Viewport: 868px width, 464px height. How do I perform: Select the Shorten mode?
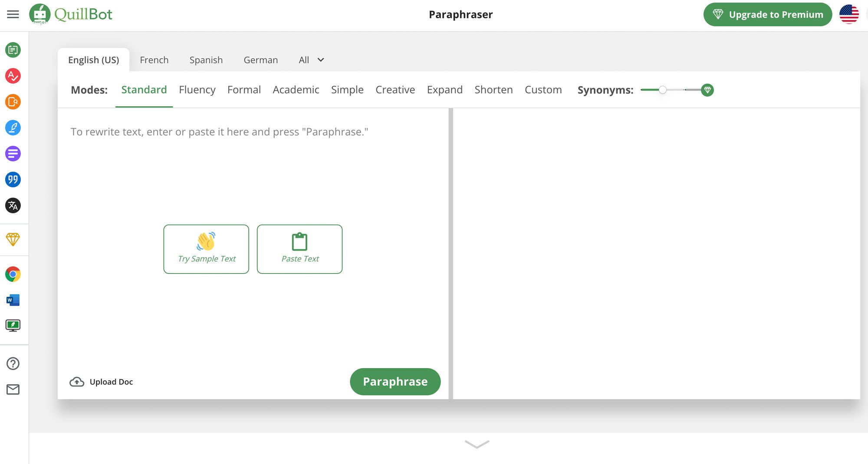pos(493,90)
